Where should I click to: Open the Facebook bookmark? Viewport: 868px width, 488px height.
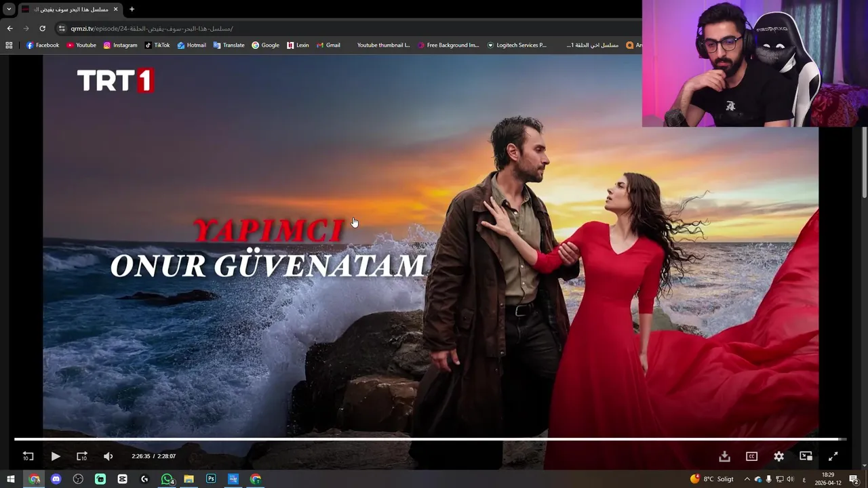tap(42, 45)
